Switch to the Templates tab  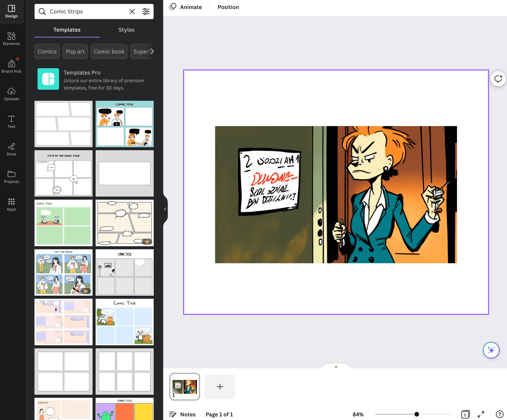[67, 30]
